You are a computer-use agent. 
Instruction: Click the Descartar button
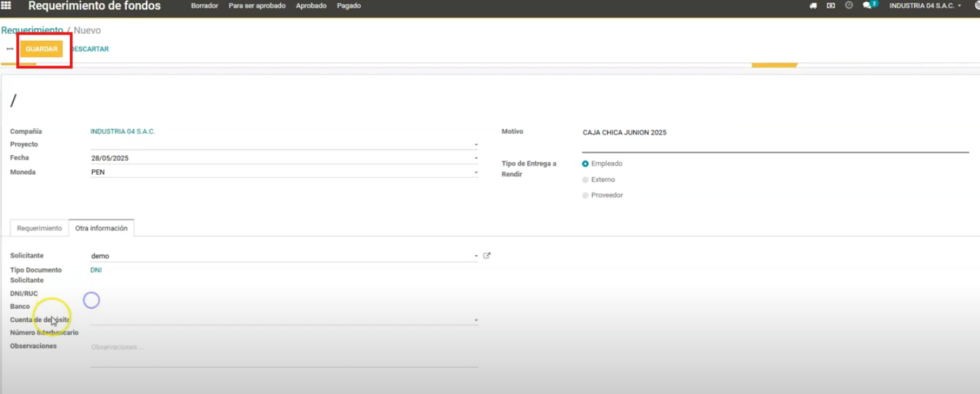90,49
